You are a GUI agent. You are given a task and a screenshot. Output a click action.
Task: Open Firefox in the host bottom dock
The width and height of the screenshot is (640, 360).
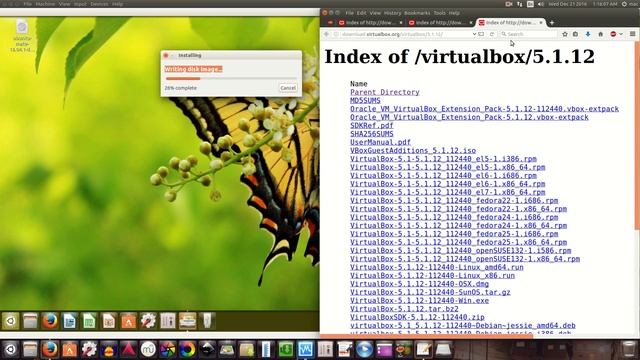(x=50, y=349)
